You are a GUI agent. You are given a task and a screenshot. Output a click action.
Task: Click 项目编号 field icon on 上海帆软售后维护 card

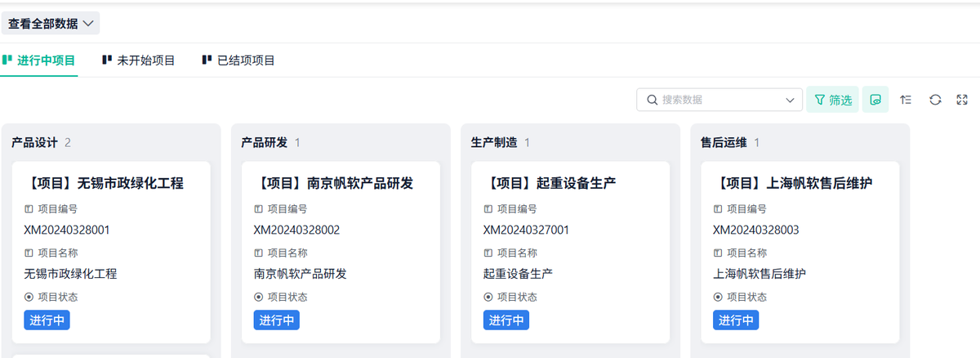[718, 208]
